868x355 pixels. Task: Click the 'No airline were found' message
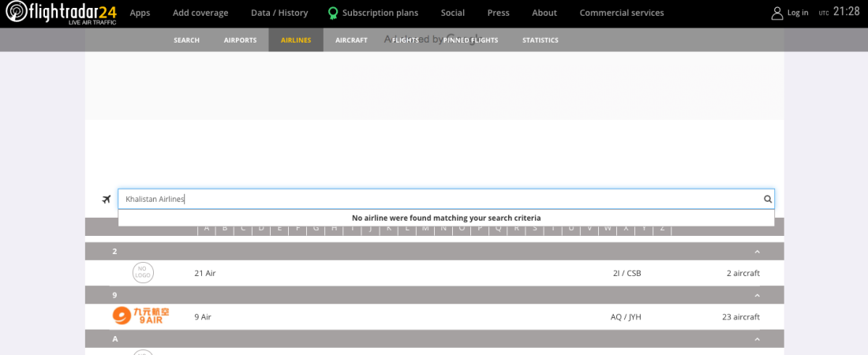pos(446,219)
